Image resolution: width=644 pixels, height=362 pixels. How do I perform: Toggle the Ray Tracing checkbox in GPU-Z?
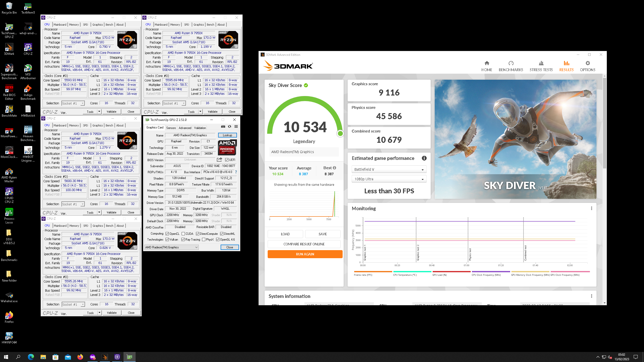click(x=183, y=240)
